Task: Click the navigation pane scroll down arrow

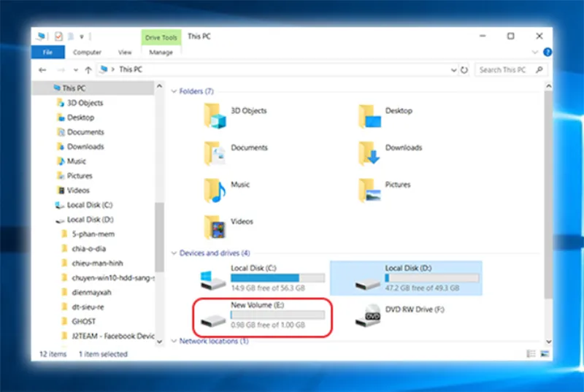Action: point(159,342)
